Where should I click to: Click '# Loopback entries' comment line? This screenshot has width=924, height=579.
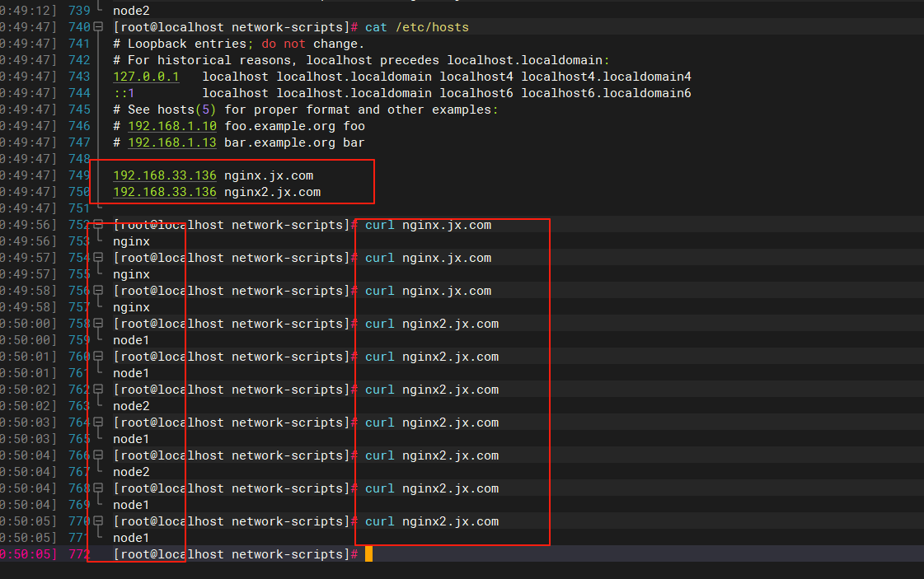coord(239,44)
